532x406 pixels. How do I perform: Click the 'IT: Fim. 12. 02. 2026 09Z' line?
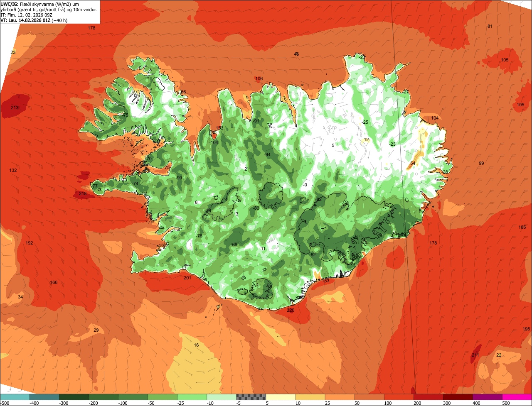click(x=26, y=15)
